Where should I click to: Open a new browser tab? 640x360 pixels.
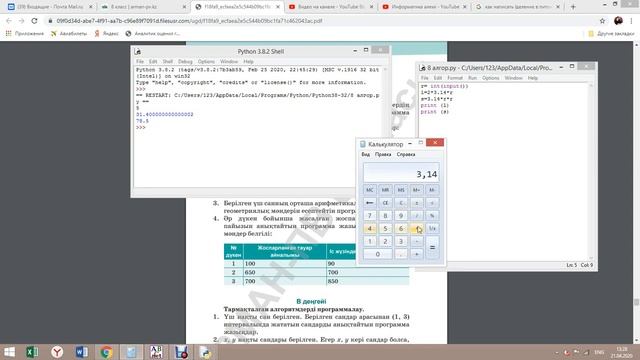point(573,7)
